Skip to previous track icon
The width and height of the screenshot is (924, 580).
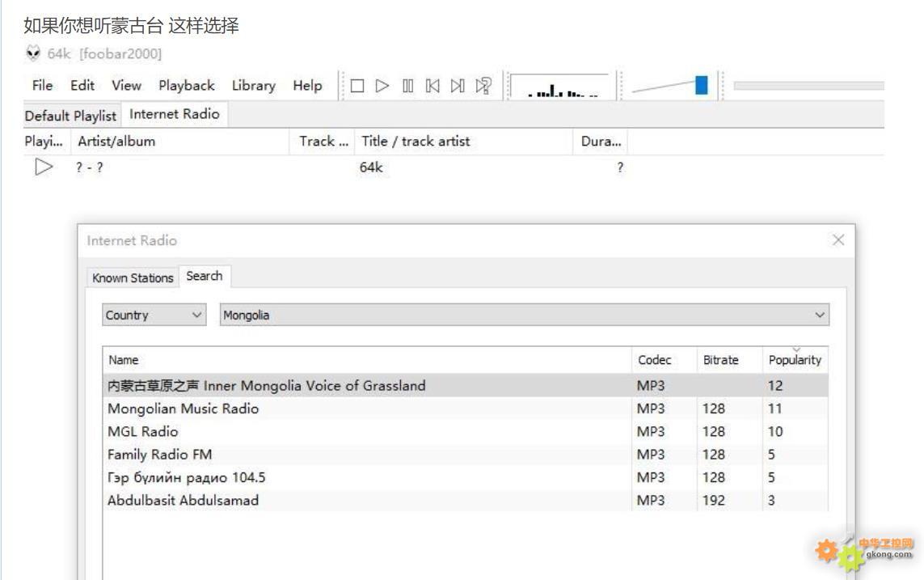point(432,86)
